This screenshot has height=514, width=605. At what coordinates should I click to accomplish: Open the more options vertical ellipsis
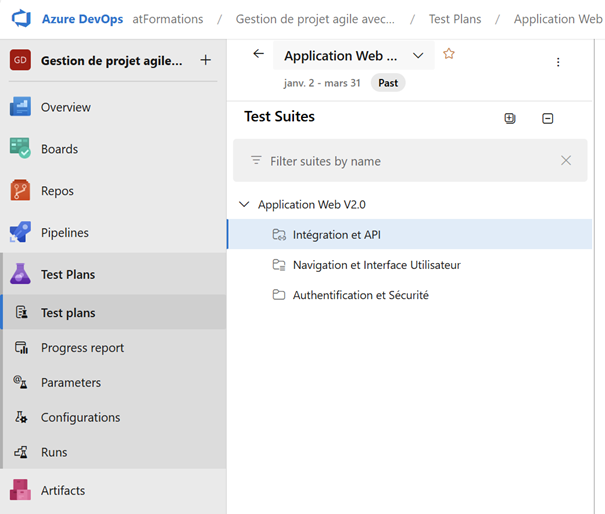pos(558,62)
